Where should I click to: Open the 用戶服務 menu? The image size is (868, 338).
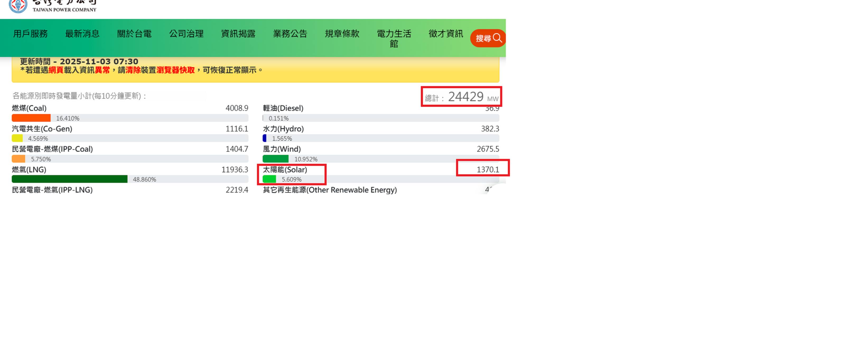click(x=30, y=34)
